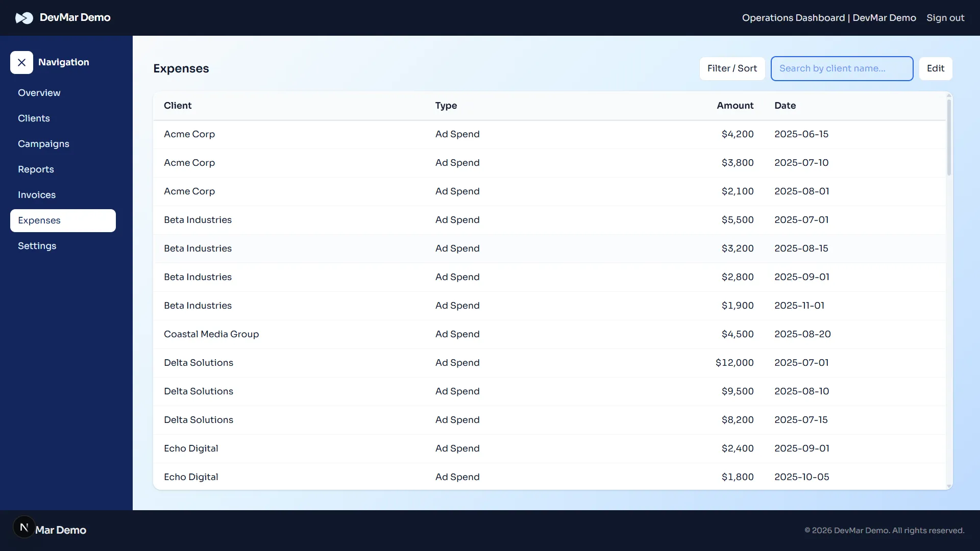Sign out of DevMar Demo
Viewport: 980px width, 551px height.
[945, 17]
